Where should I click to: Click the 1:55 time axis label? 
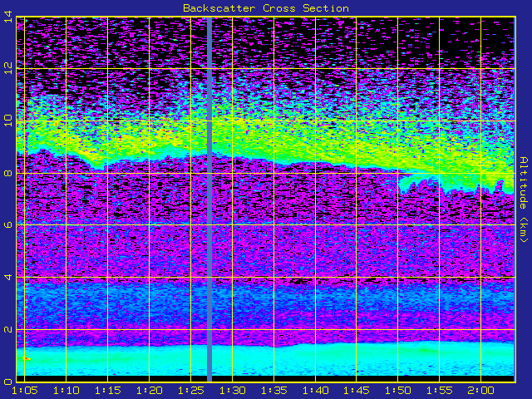coord(440,391)
